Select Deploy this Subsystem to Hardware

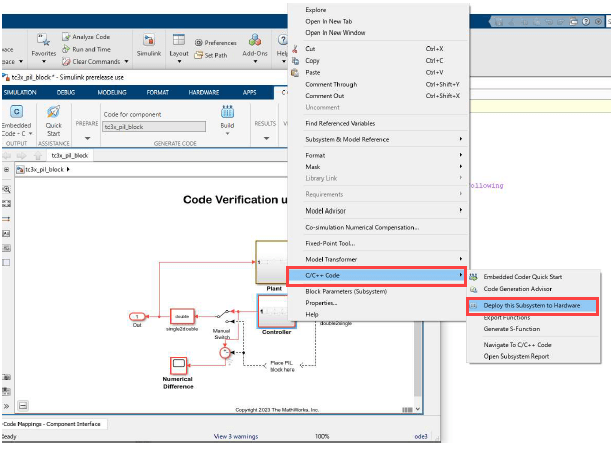tap(531, 306)
